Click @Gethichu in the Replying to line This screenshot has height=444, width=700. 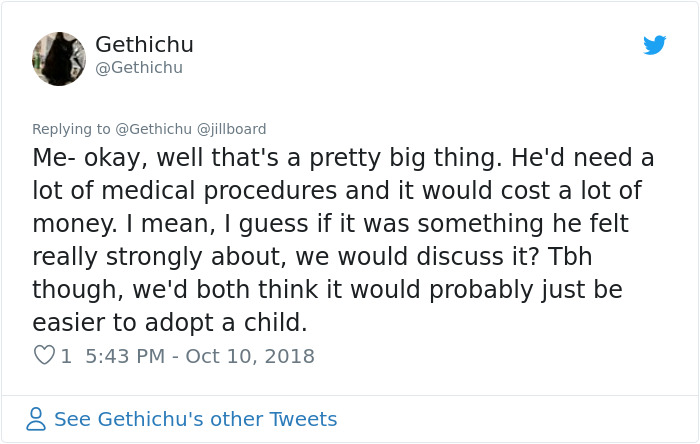point(153,129)
